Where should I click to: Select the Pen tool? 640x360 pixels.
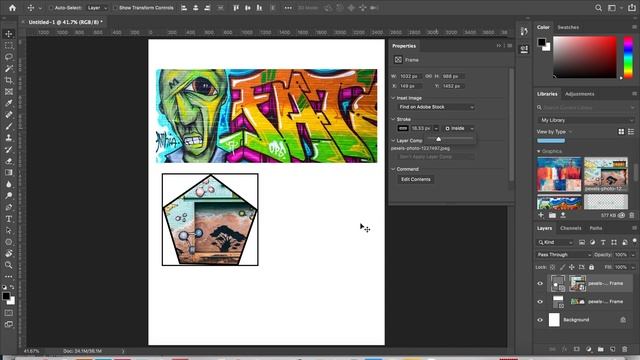9,207
